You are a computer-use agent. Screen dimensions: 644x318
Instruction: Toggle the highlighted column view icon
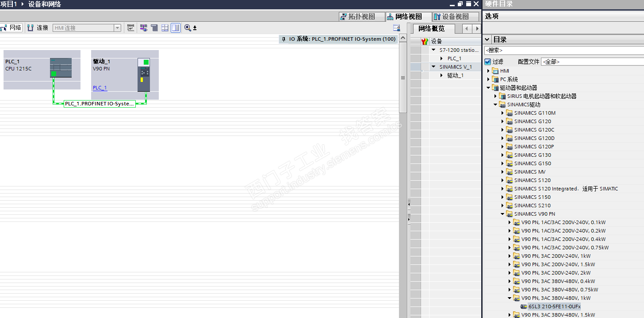pyautogui.click(x=176, y=27)
